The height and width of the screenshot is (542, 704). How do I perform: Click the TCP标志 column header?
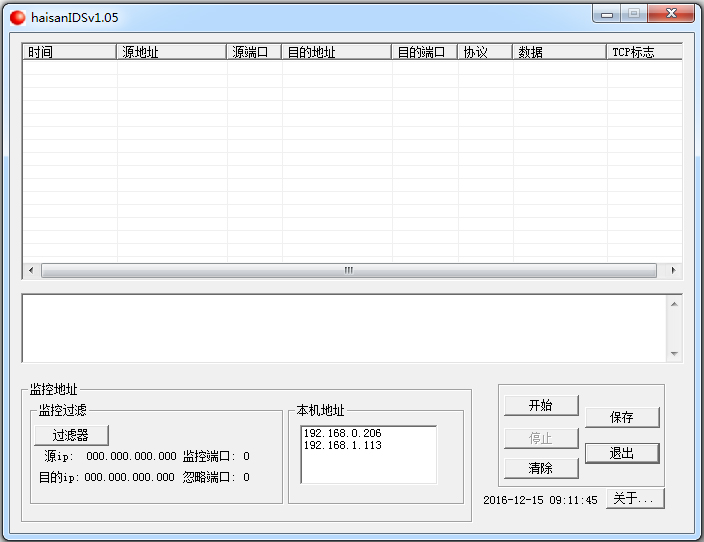644,52
